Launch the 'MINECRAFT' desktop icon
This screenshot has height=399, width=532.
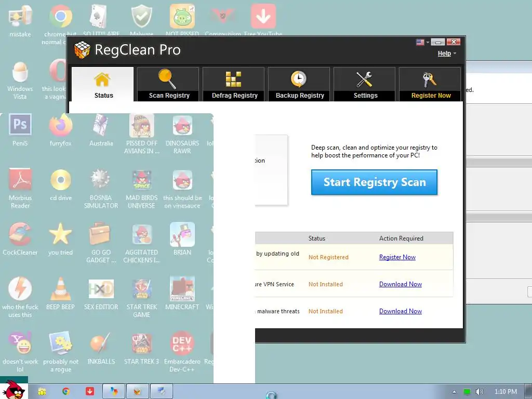pos(182,294)
